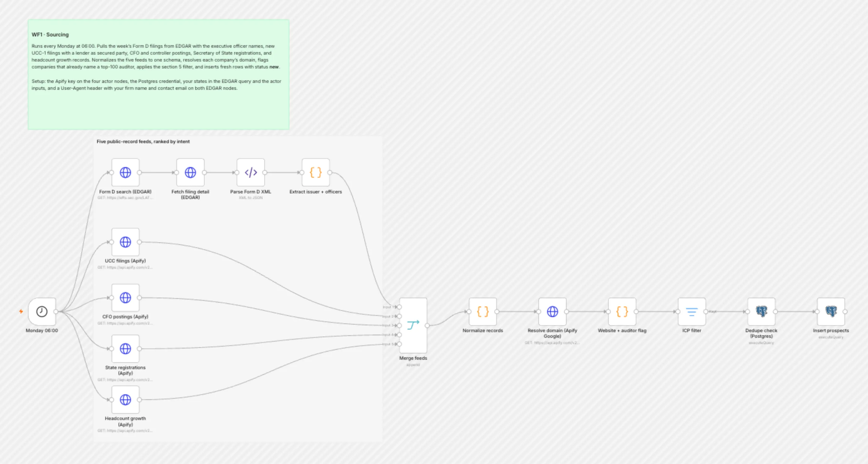
Task: Click the Merge feeds output connector
Action: tap(427, 325)
